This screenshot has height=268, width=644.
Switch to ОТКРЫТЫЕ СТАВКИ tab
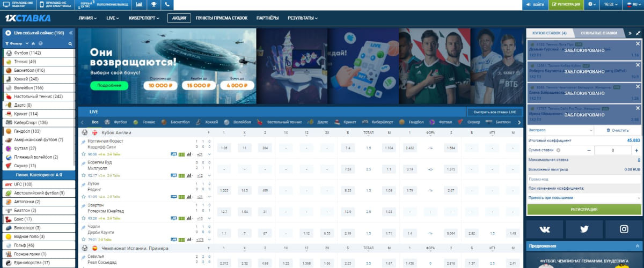598,33
